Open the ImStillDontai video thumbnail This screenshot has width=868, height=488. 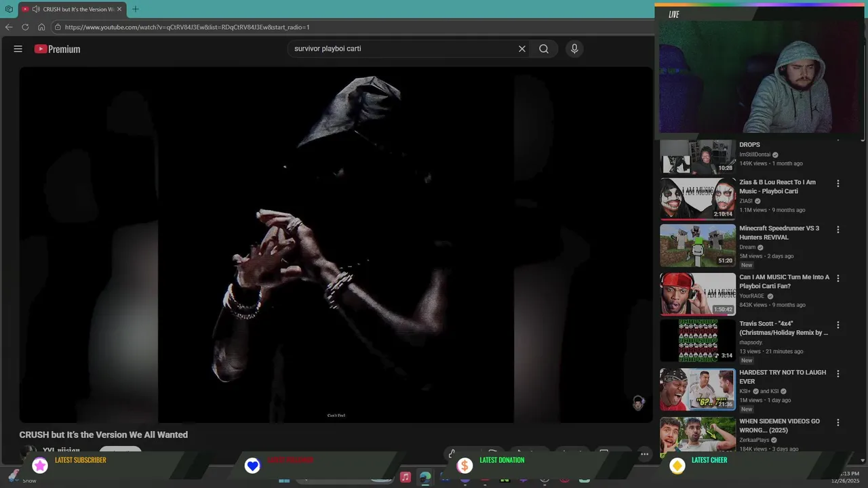coord(698,157)
